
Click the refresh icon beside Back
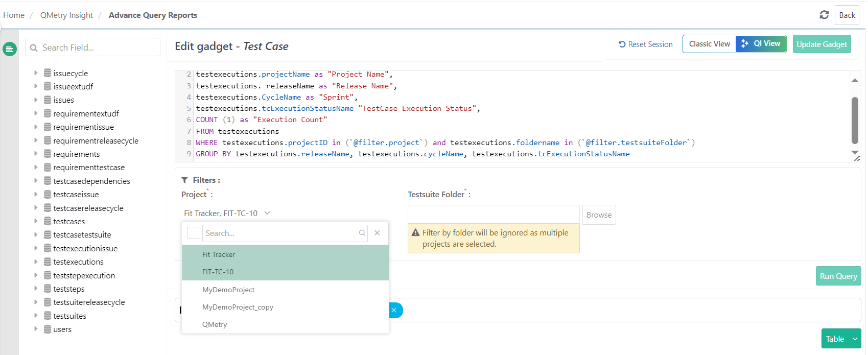[824, 15]
